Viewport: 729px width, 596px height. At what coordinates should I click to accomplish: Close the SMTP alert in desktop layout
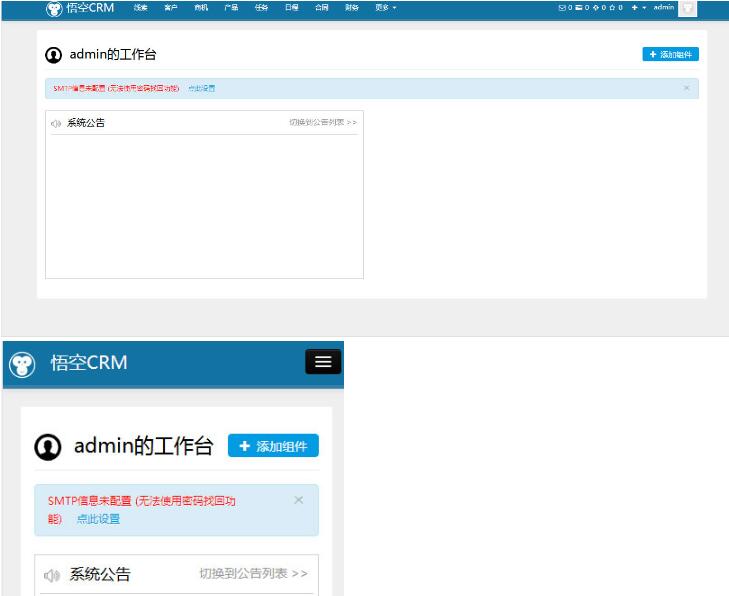tap(686, 88)
